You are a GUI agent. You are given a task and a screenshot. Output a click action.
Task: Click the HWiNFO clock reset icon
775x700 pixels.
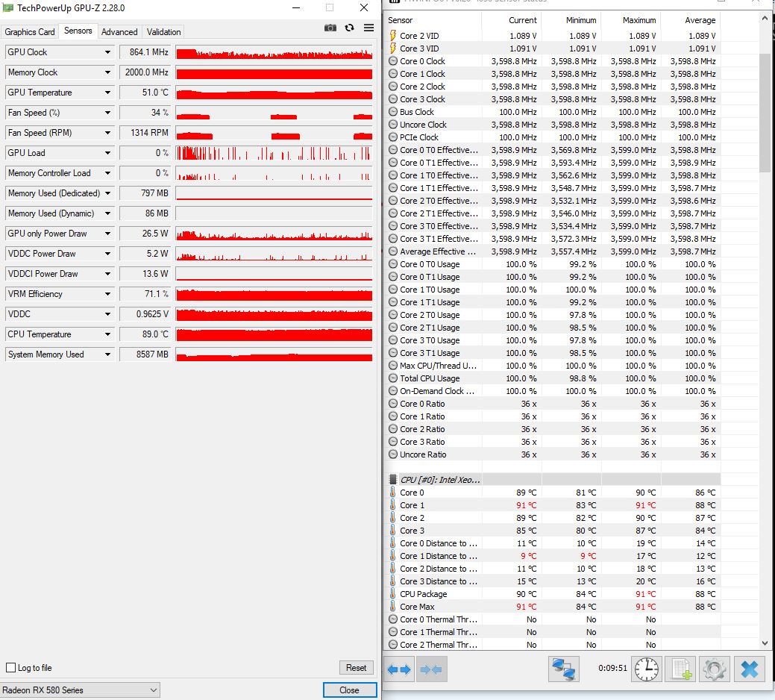[646, 670]
